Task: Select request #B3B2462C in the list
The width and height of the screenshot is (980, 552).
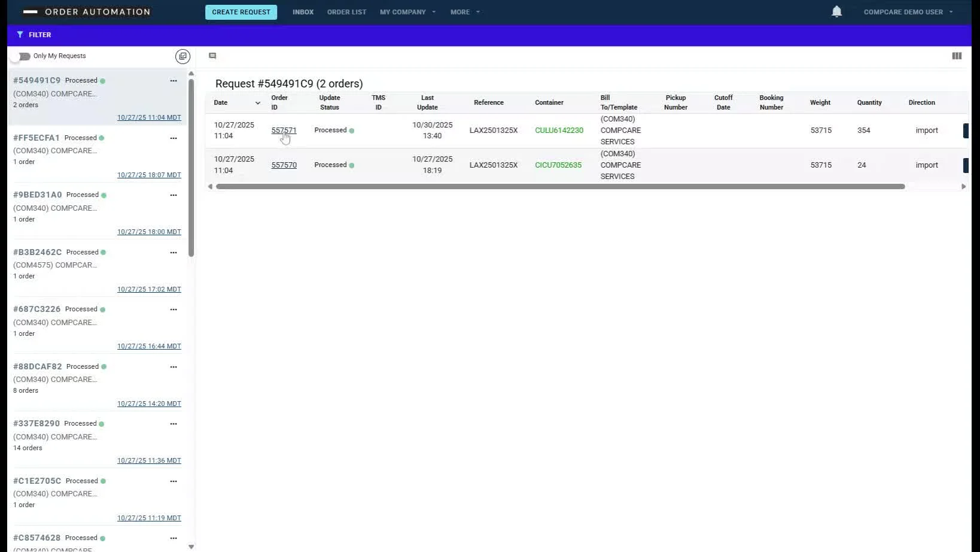Action: point(97,269)
